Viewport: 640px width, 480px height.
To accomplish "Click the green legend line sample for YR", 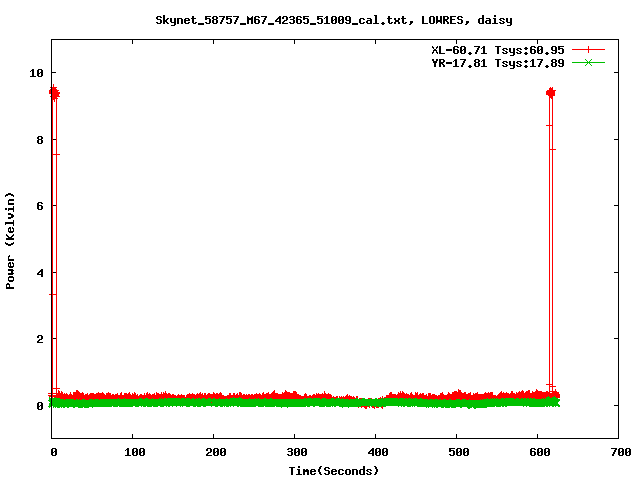I will click(588, 62).
